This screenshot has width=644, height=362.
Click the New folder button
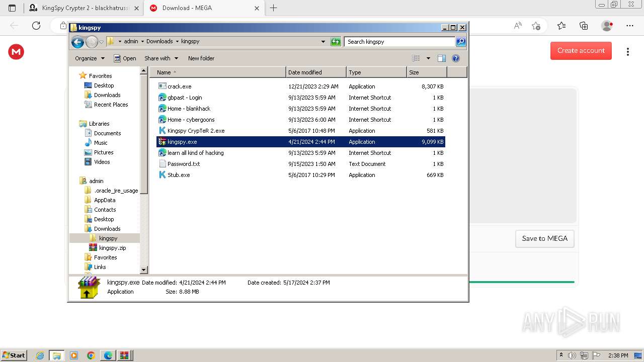[201, 58]
